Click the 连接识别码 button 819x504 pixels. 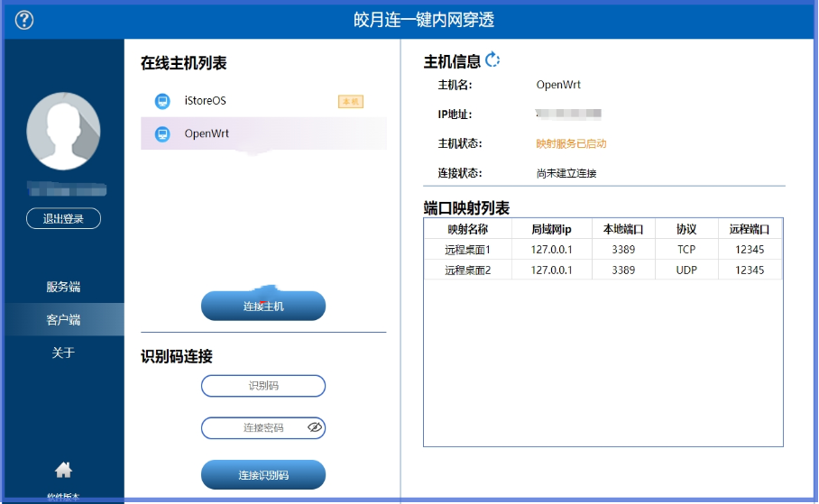click(x=263, y=475)
